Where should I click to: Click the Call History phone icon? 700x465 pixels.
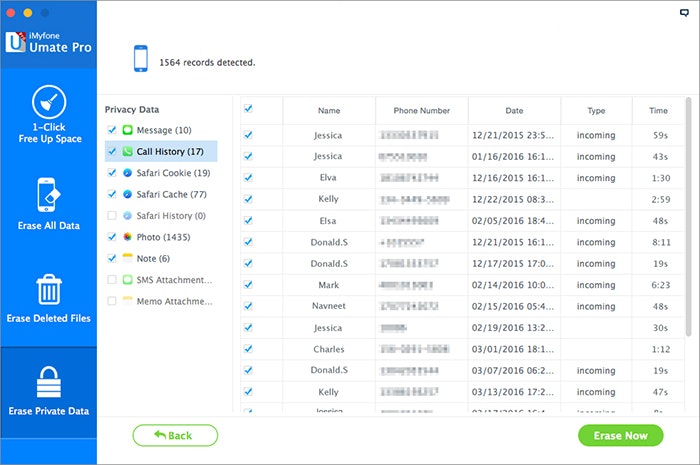pyautogui.click(x=128, y=151)
